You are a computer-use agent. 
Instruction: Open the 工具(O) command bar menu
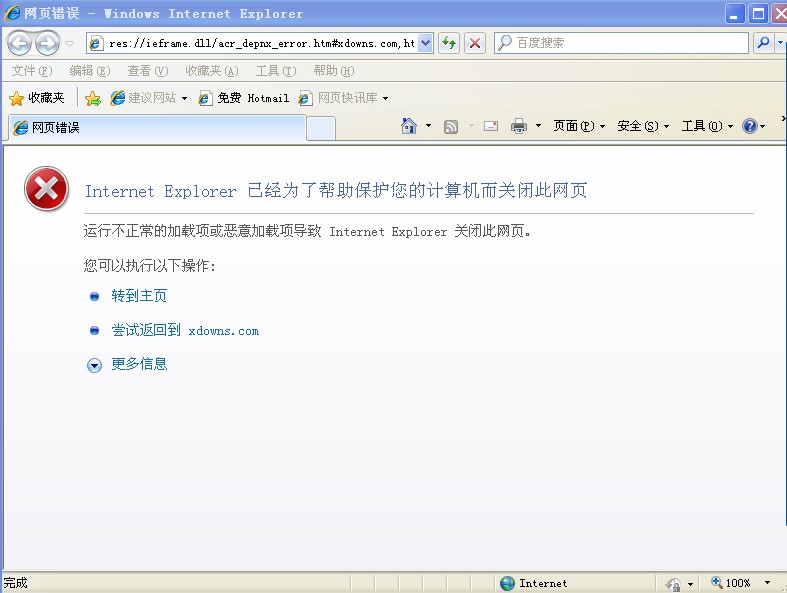coord(707,126)
